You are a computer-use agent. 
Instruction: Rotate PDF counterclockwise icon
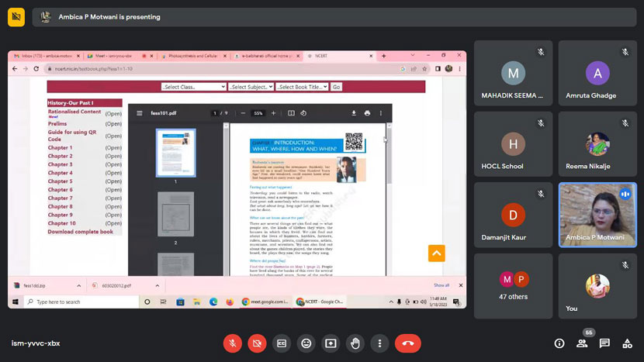coord(303,113)
